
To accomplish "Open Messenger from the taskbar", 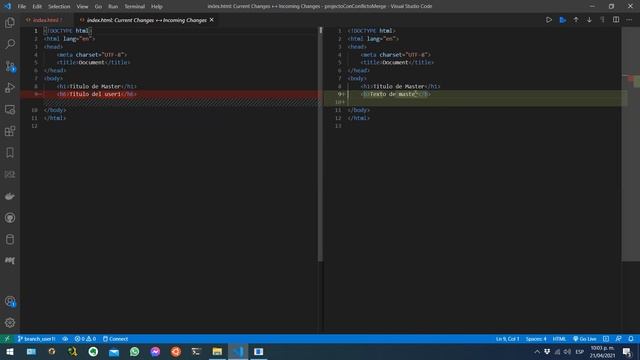I will (155, 351).
